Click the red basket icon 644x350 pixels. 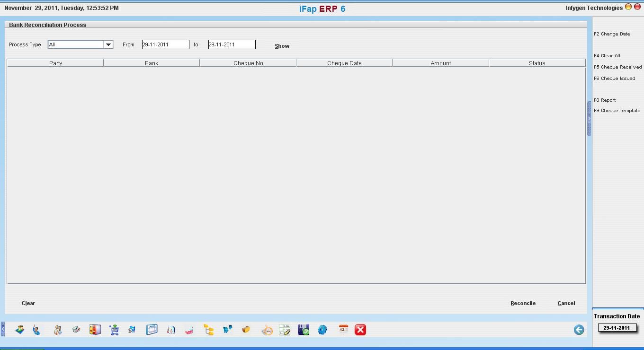(189, 330)
